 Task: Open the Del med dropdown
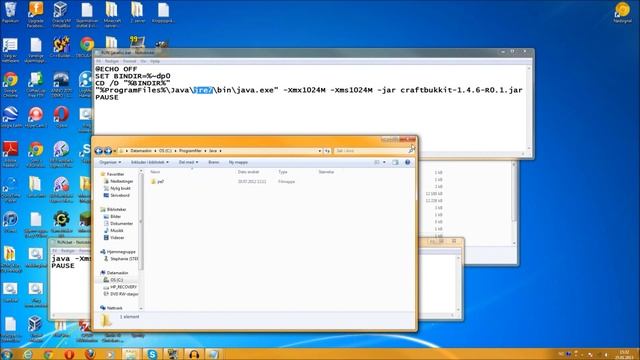[188, 162]
